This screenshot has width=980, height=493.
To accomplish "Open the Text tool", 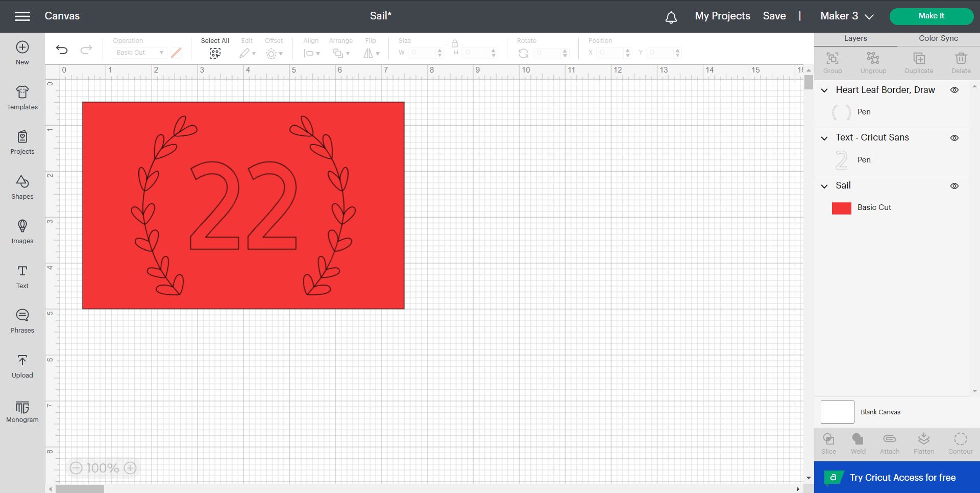I will coord(22,277).
